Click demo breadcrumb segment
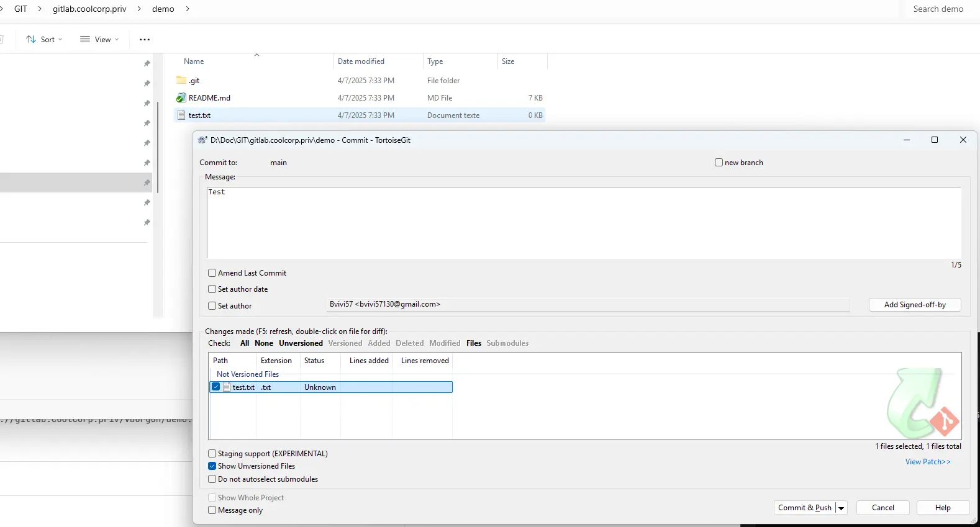Viewport: 980px width, 527px height. coord(163,9)
